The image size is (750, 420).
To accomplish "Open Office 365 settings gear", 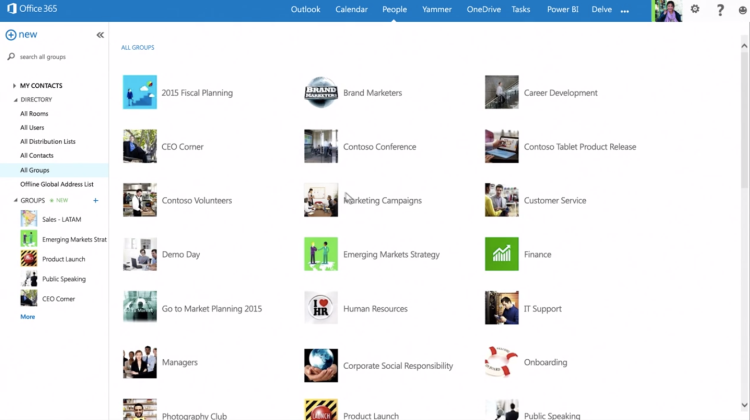I will [x=695, y=9].
